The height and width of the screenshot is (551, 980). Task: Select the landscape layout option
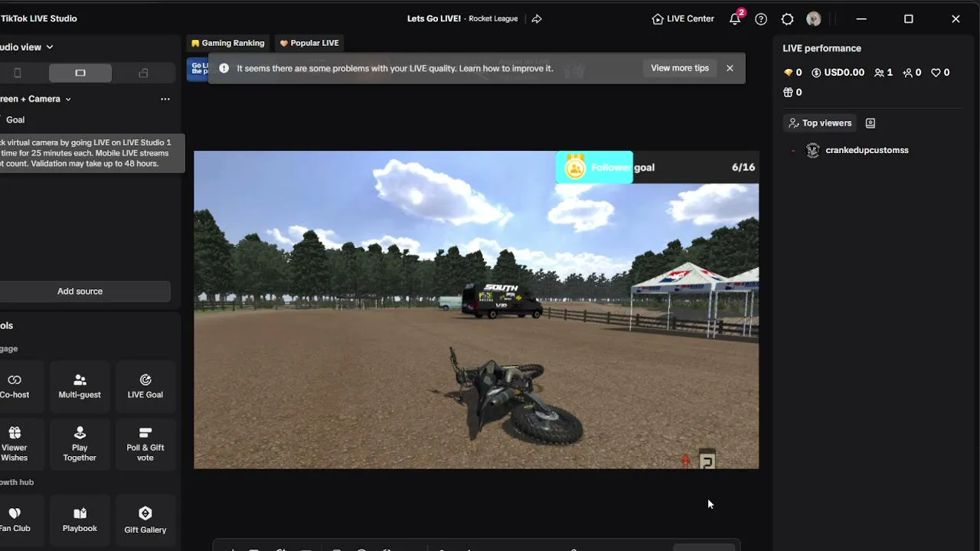80,73
